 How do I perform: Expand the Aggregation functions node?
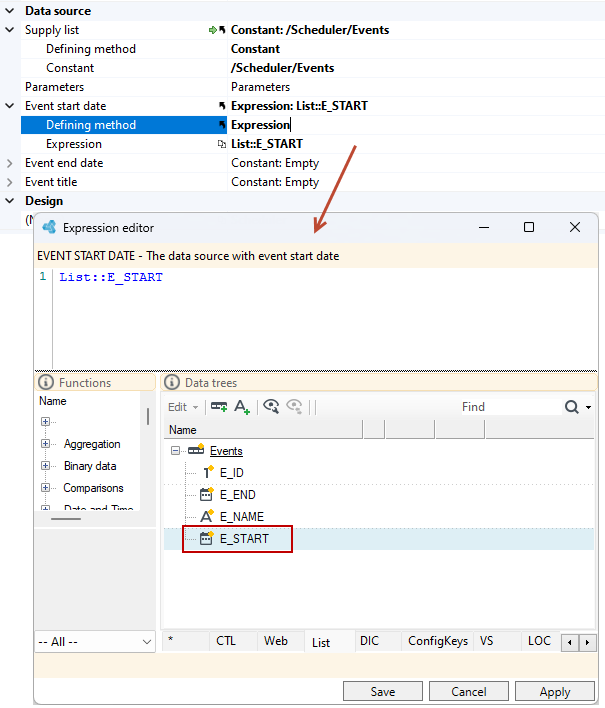tap(45, 443)
